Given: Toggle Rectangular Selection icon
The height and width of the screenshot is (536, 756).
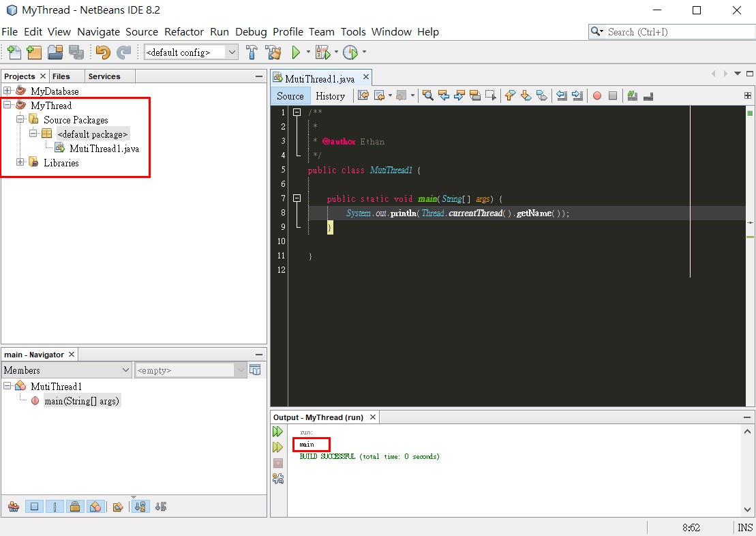Looking at the screenshot, I should point(491,95).
